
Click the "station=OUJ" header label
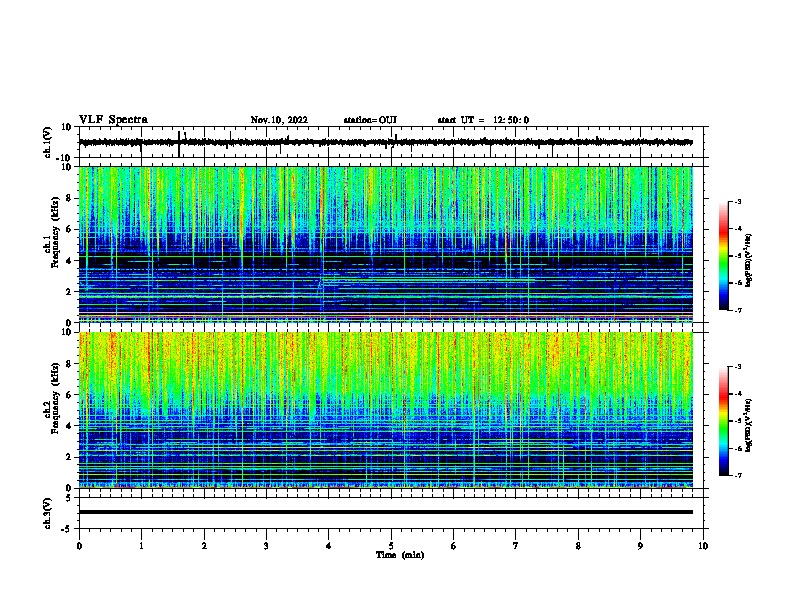pyautogui.click(x=370, y=120)
